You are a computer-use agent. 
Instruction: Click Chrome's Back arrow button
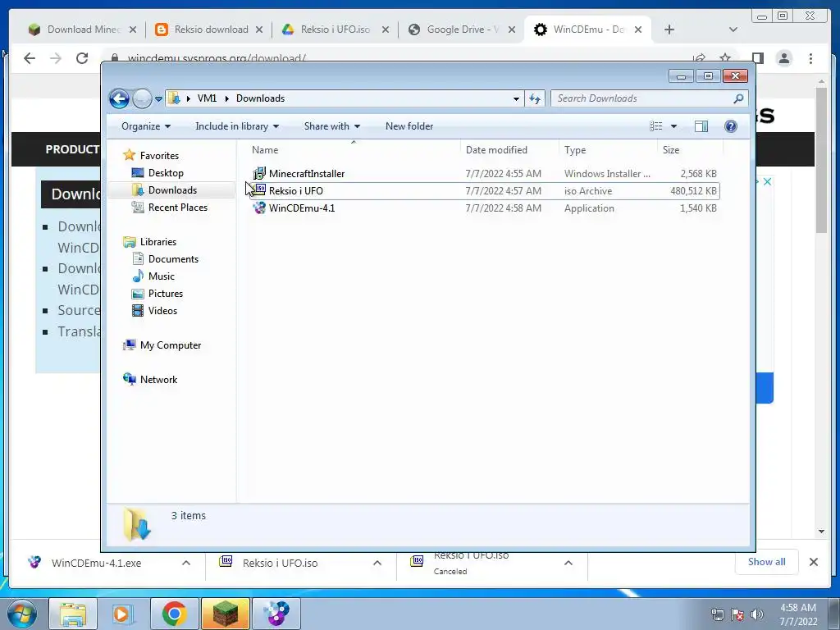click(30, 58)
